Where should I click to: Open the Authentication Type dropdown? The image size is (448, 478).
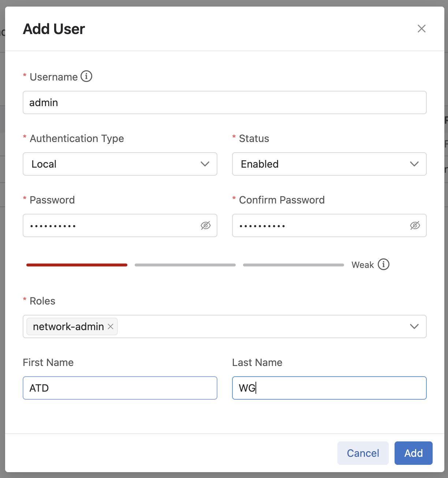[x=120, y=164]
